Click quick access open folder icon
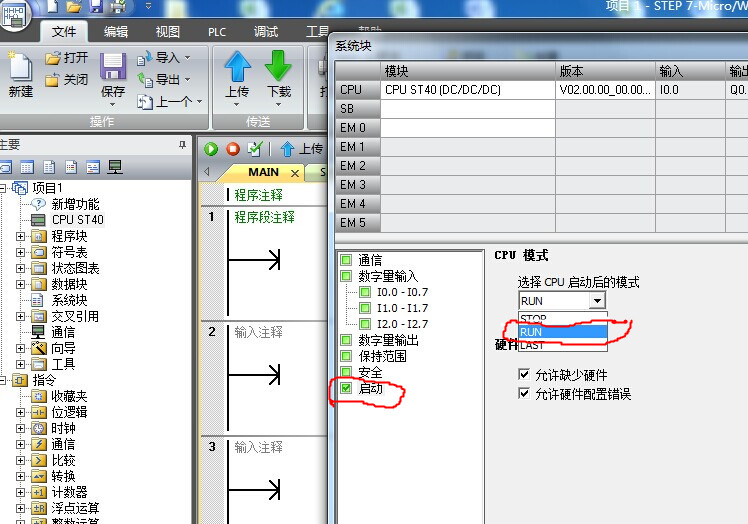748x524 pixels. (x=74, y=7)
